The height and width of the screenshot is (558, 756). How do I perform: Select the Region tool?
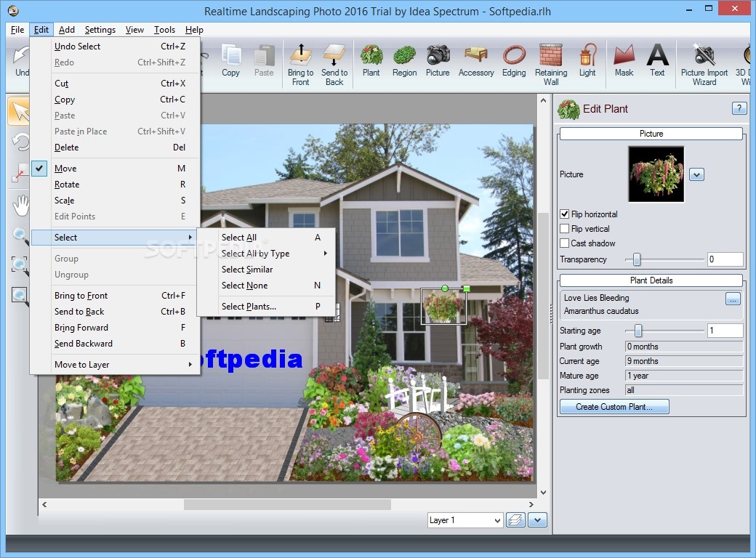404,61
